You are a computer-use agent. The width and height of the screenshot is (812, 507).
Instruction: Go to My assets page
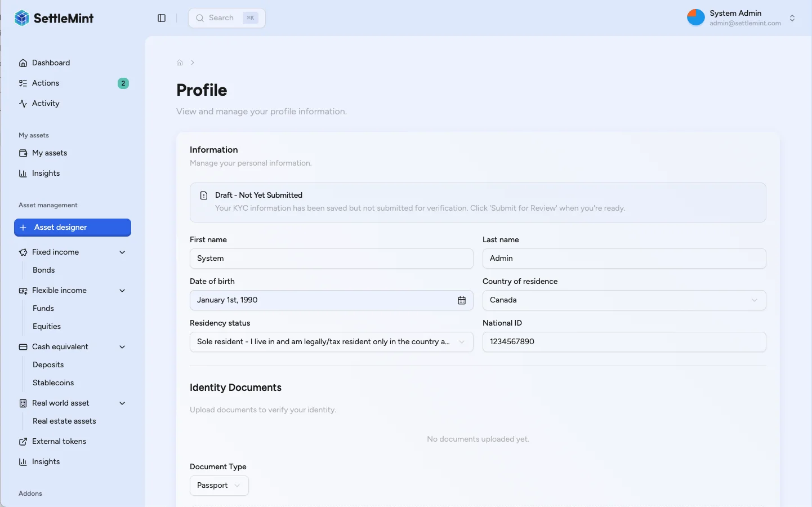coord(50,153)
